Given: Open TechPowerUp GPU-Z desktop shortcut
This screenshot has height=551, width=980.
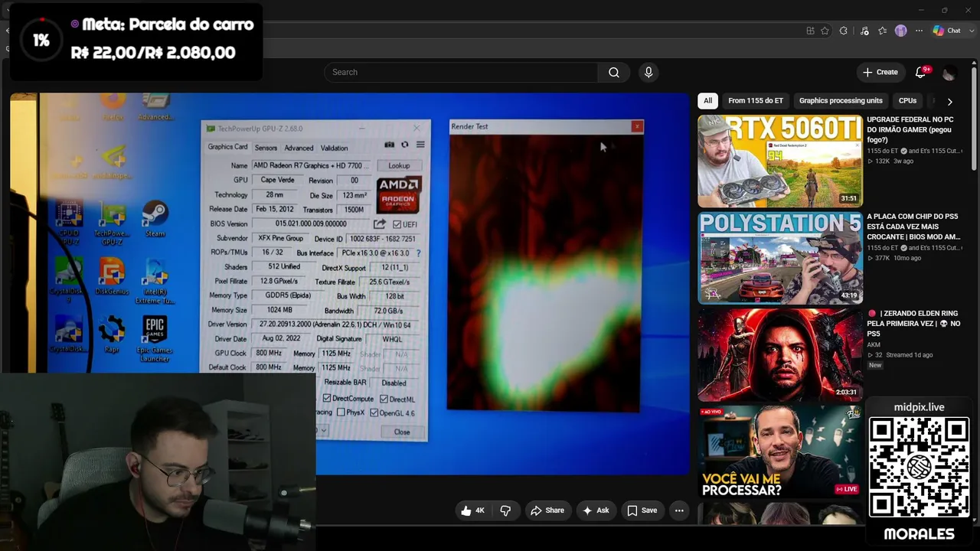Looking at the screenshot, I should [113, 222].
